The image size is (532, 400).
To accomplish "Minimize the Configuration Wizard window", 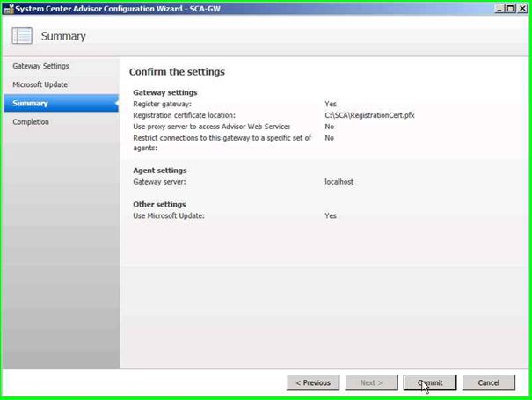I will coord(499,10).
